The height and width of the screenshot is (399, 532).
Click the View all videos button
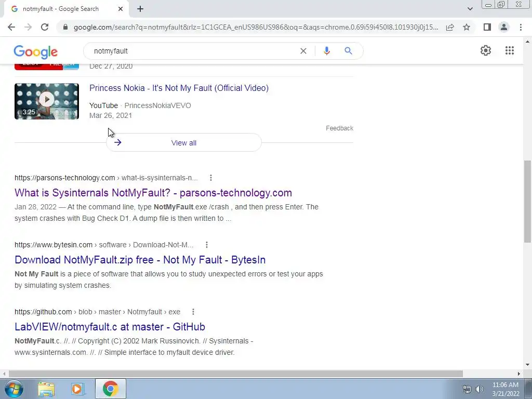[x=184, y=142]
